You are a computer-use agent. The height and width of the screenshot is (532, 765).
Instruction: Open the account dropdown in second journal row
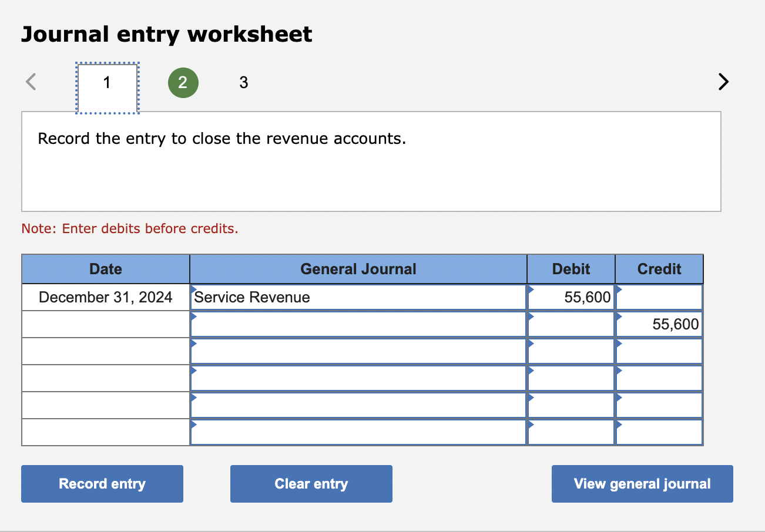[193, 317]
